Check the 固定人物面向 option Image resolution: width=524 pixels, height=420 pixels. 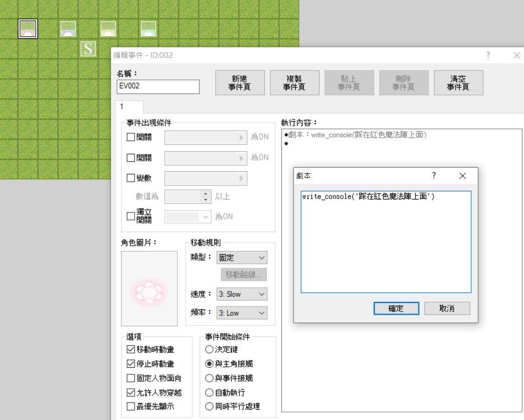[131, 378]
